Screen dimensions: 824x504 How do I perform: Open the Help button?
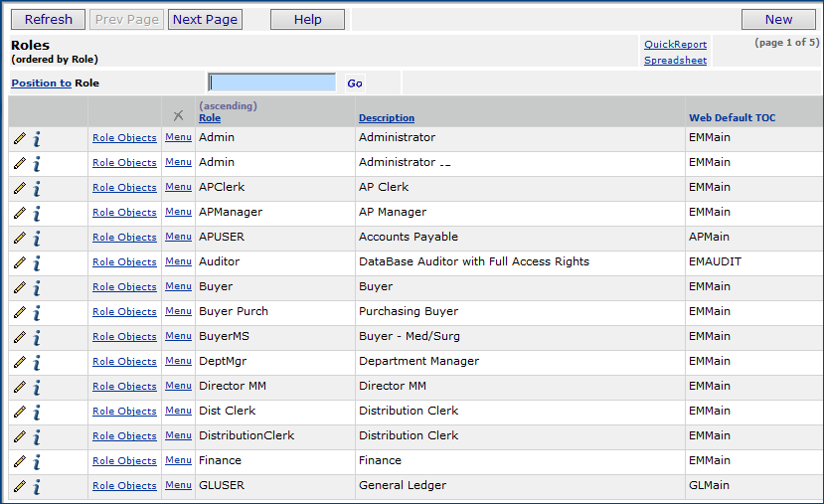[x=307, y=19]
